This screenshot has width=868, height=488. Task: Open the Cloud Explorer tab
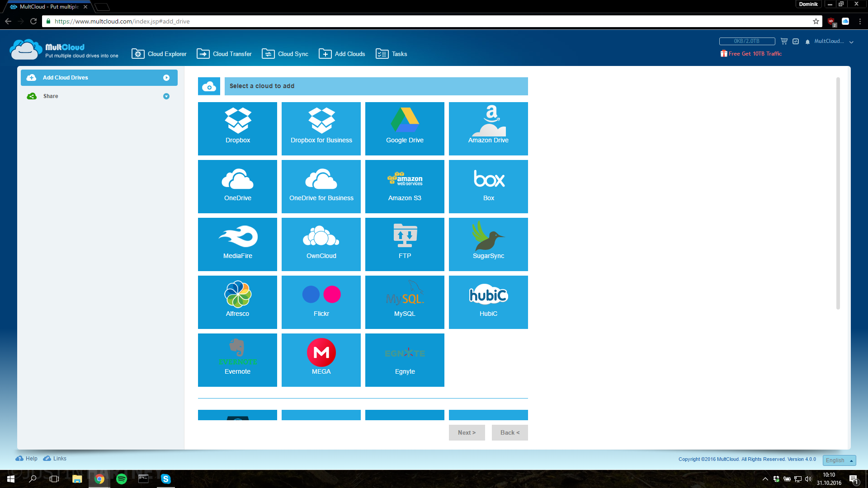159,54
